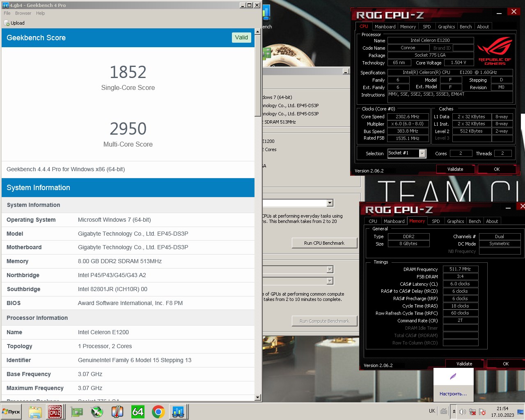525x420 pixels.
Task: Open About tab in lower CPU-Z window
Action: pyautogui.click(x=492, y=221)
